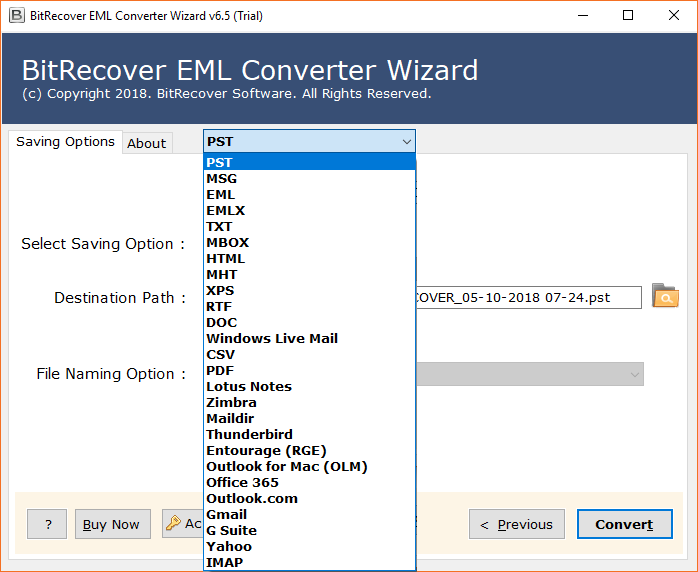Open the File Naming Option dropdown
Screen dimensions: 698x572
point(530,374)
